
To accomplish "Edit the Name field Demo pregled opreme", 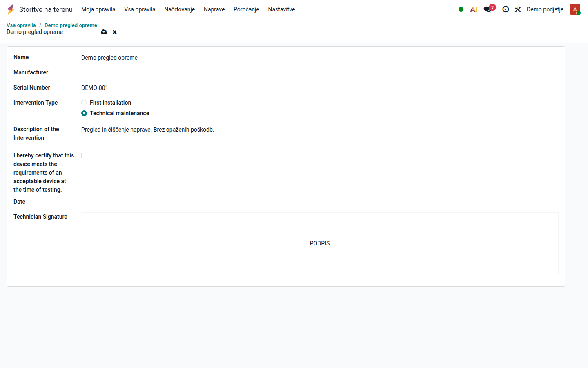I will click(319, 58).
